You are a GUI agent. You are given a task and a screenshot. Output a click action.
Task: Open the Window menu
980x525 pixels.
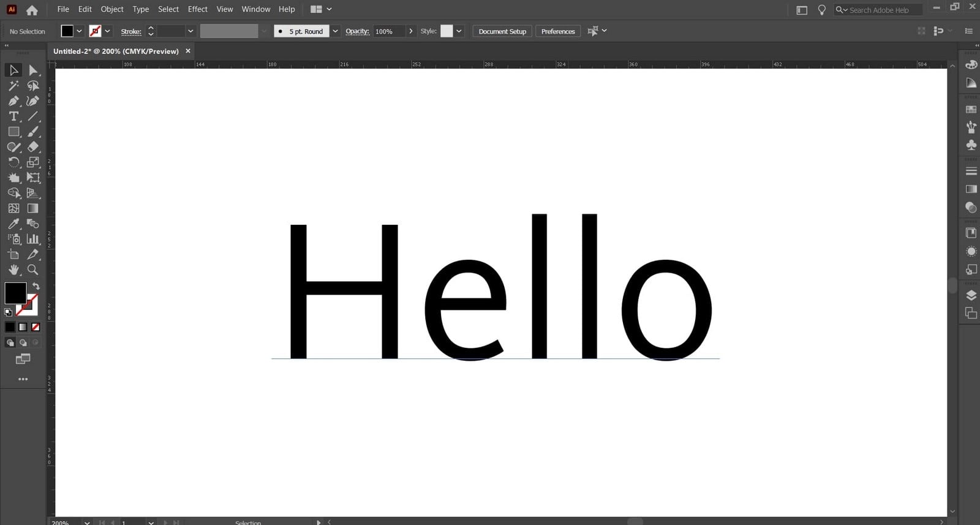256,9
